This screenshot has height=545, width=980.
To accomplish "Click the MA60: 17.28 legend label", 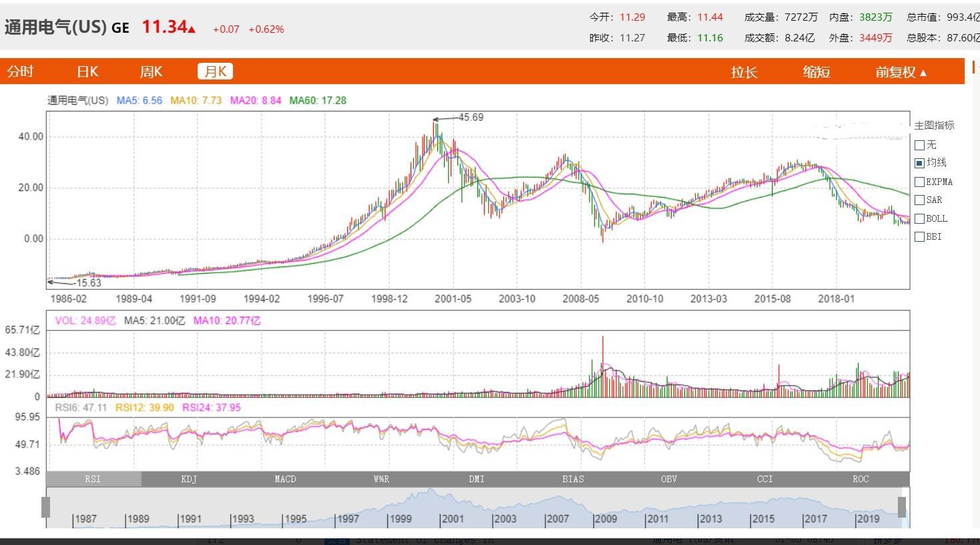I will pyautogui.click(x=318, y=100).
